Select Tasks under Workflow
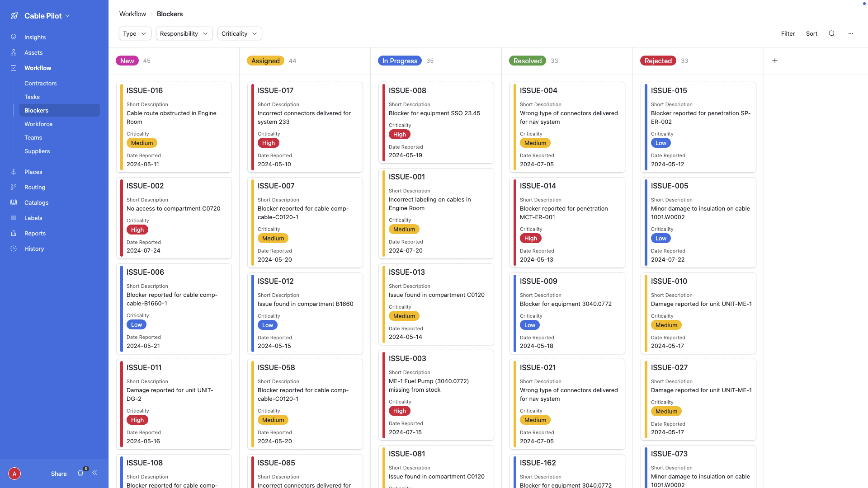Screen dimensions: 868x488 coord(32,97)
